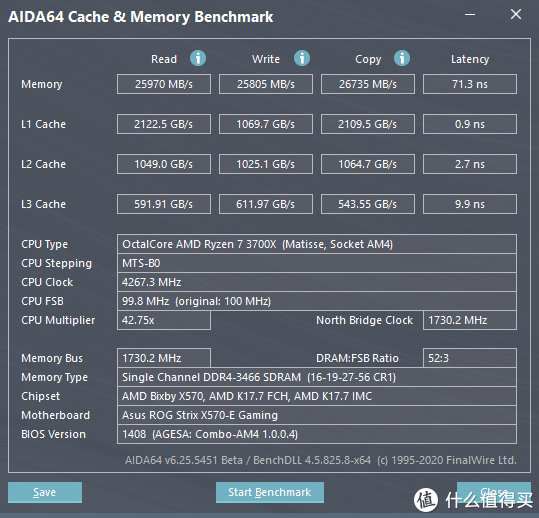Viewport: 539px width, 518px height.
Task: Select the Memory Read 25970 MB/s field
Action: (164, 84)
